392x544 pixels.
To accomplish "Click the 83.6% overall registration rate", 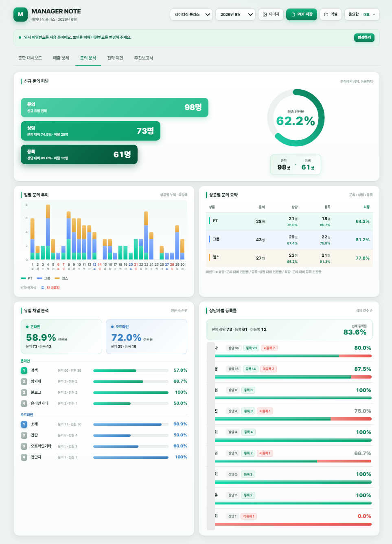I will point(355,332).
